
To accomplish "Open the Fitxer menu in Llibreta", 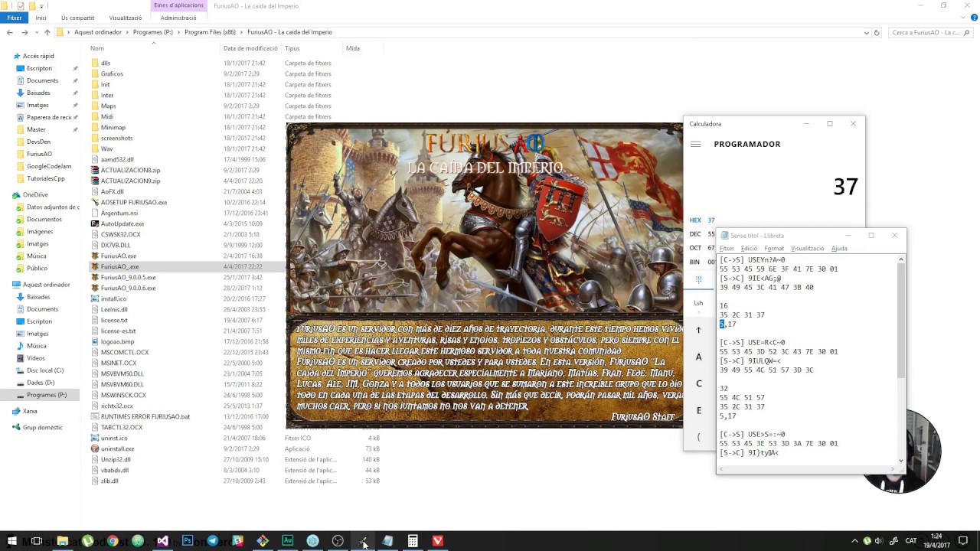I will 727,249.
